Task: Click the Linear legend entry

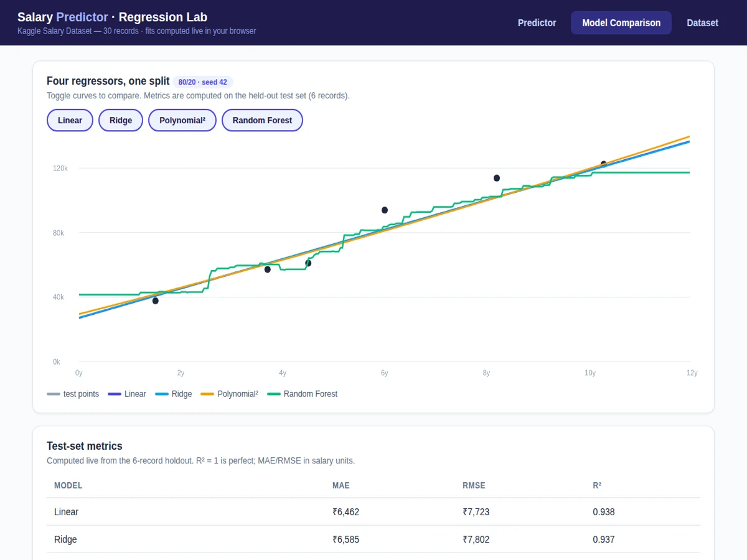Action: click(x=127, y=394)
